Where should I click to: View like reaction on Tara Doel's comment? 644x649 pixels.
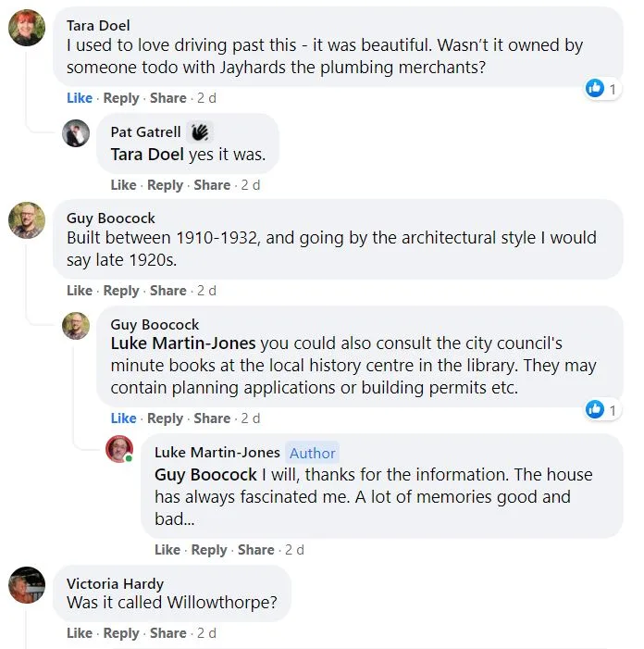[601, 88]
